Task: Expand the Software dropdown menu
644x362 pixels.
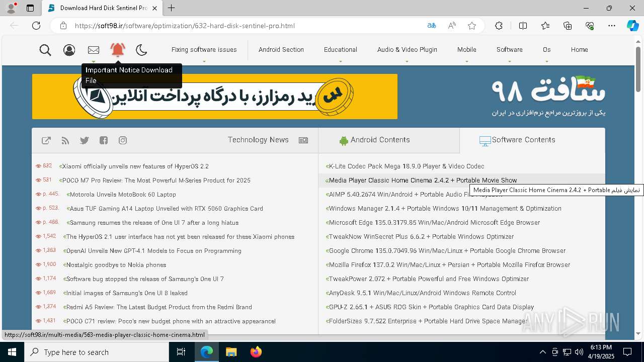Action: click(x=510, y=50)
